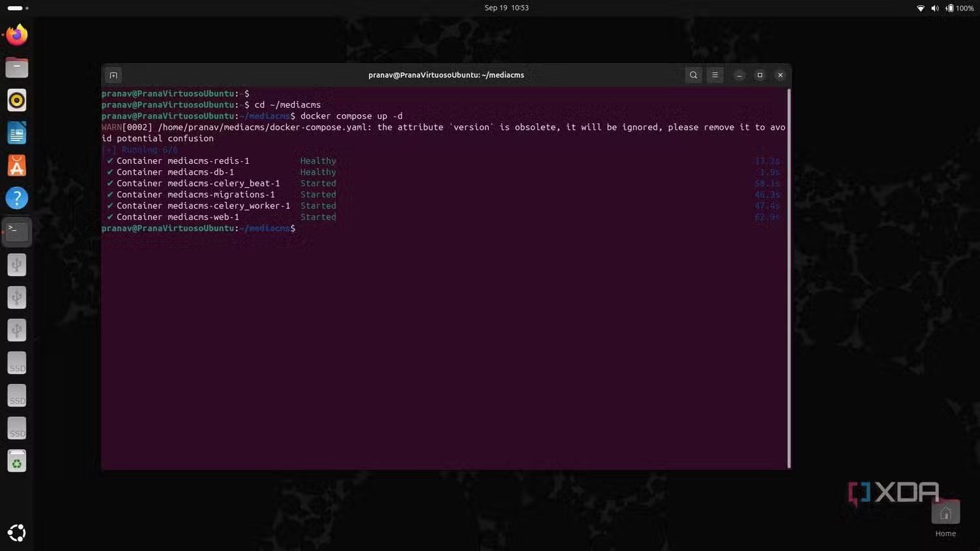Open Rhythmbox music player
This screenshot has width=980, height=551.
tap(17, 101)
